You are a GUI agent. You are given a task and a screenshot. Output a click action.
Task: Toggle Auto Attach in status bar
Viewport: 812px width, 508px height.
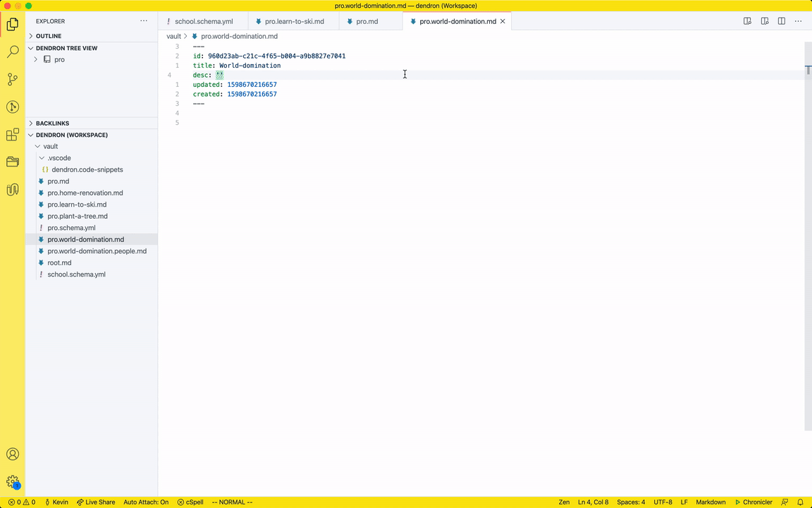pos(146,502)
